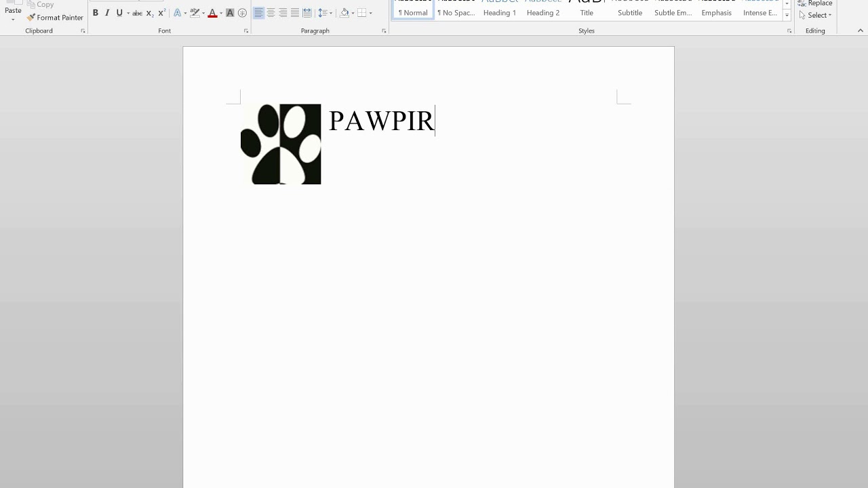Open Borders dropdown arrow

point(370,13)
